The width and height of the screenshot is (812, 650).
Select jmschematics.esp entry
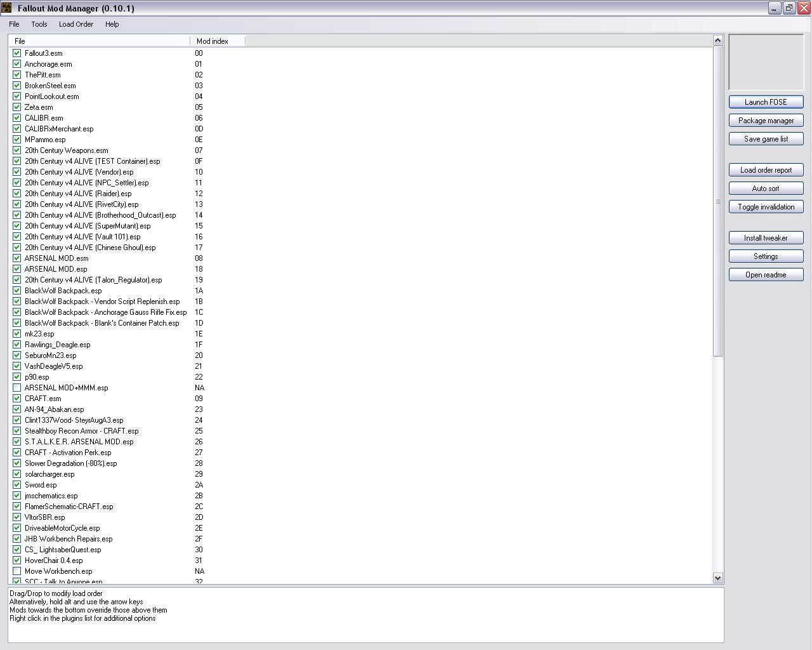[x=51, y=496]
